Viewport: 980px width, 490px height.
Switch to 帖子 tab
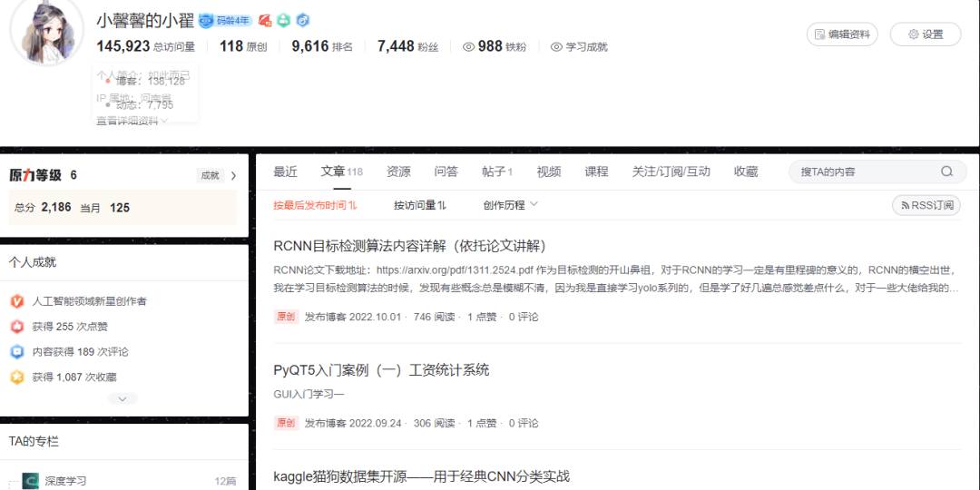(497, 171)
